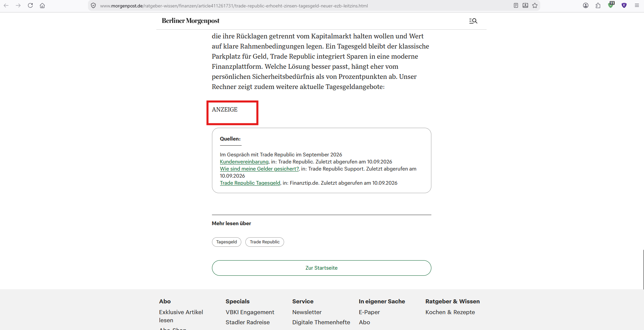
Task: Click the Service footer heading
Action: coord(303,301)
